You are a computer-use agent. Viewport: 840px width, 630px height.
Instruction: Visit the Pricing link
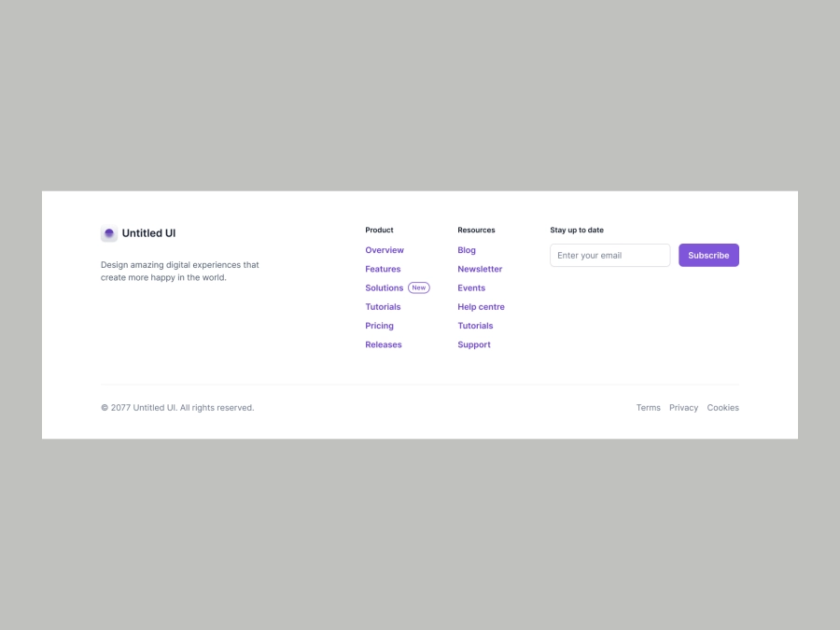[x=379, y=326]
